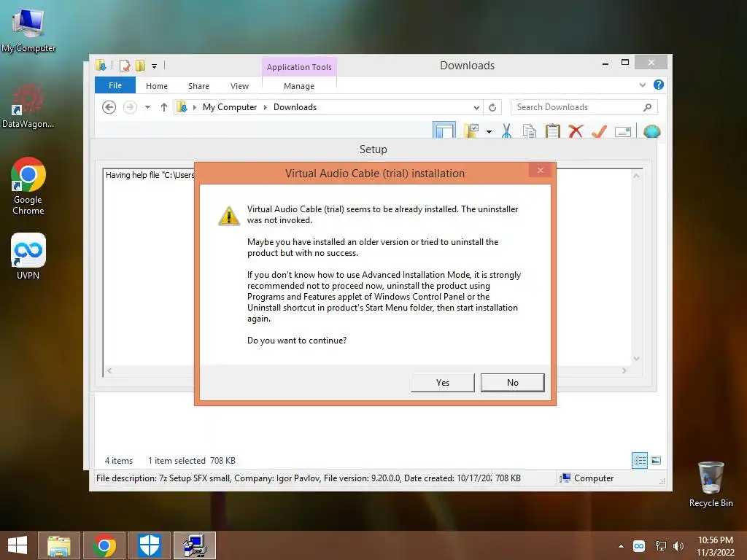Click the Setup log scroll right arrow

624,370
